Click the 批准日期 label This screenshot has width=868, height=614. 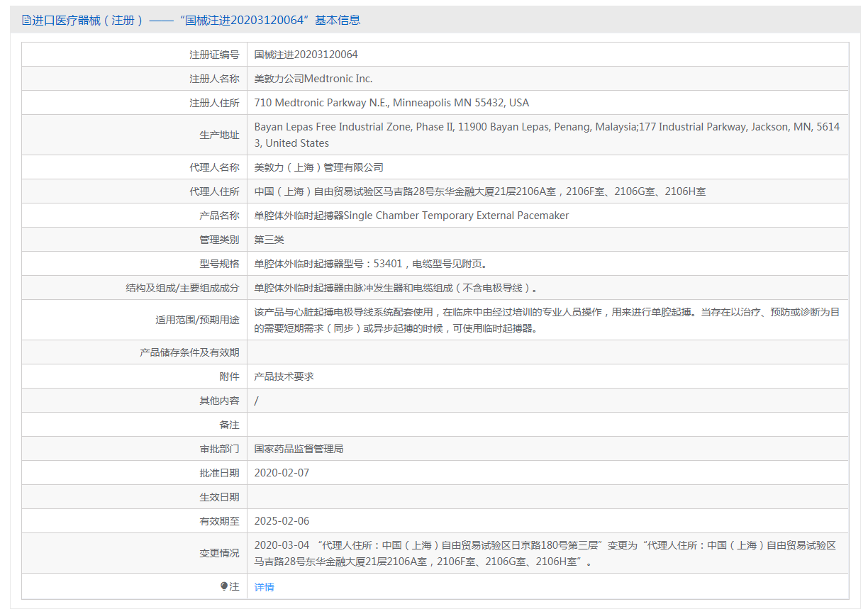pos(219,473)
